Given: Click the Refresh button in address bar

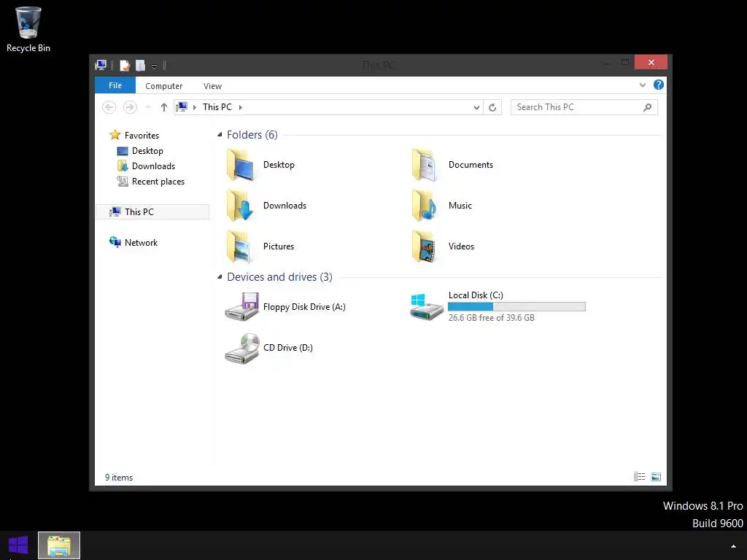Looking at the screenshot, I should tap(492, 107).
